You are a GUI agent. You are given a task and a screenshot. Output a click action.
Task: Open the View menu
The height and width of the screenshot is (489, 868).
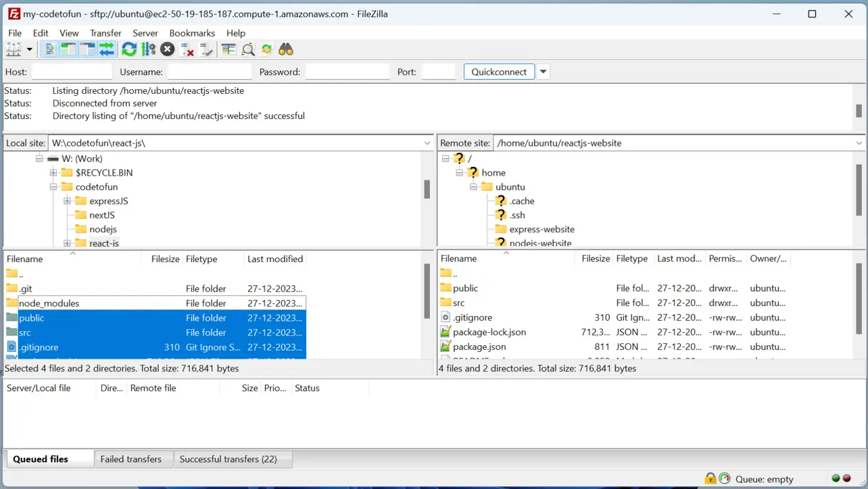pos(69,32)
